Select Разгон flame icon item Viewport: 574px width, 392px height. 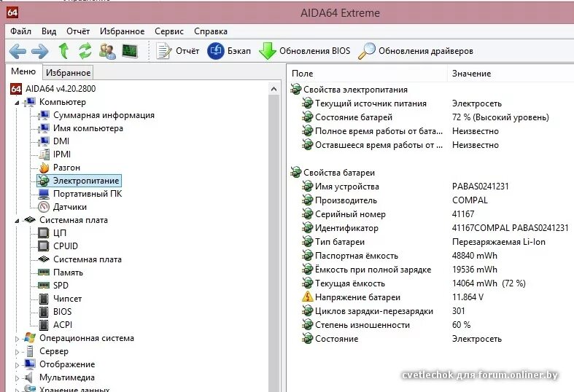44,168
